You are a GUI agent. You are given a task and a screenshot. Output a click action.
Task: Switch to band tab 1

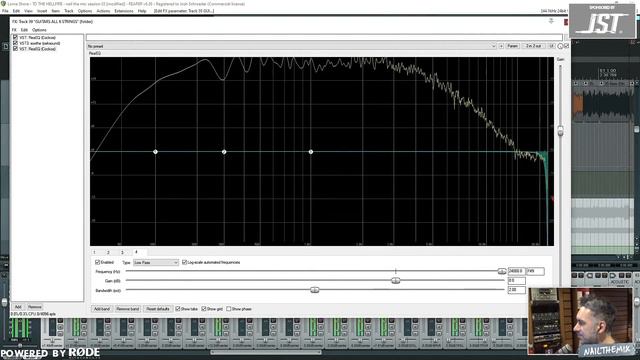click(94, 252)
